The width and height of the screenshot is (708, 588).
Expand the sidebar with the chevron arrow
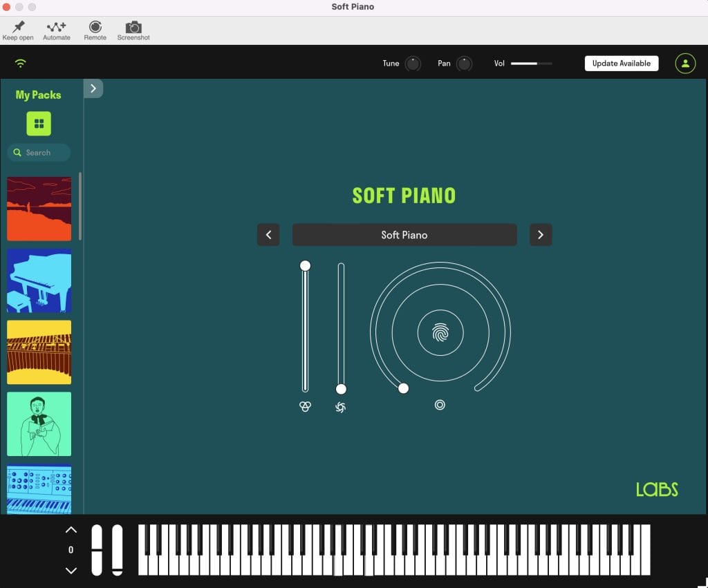tap(93, 88)
